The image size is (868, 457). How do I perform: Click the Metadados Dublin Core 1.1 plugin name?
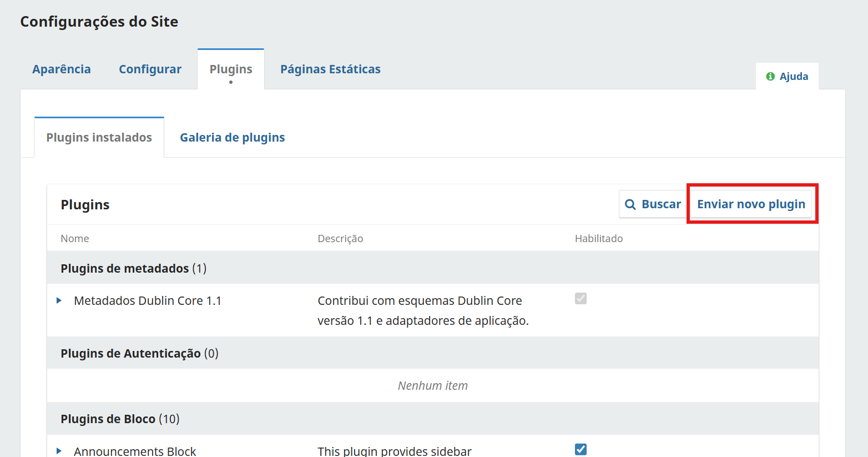coord(148,301)
